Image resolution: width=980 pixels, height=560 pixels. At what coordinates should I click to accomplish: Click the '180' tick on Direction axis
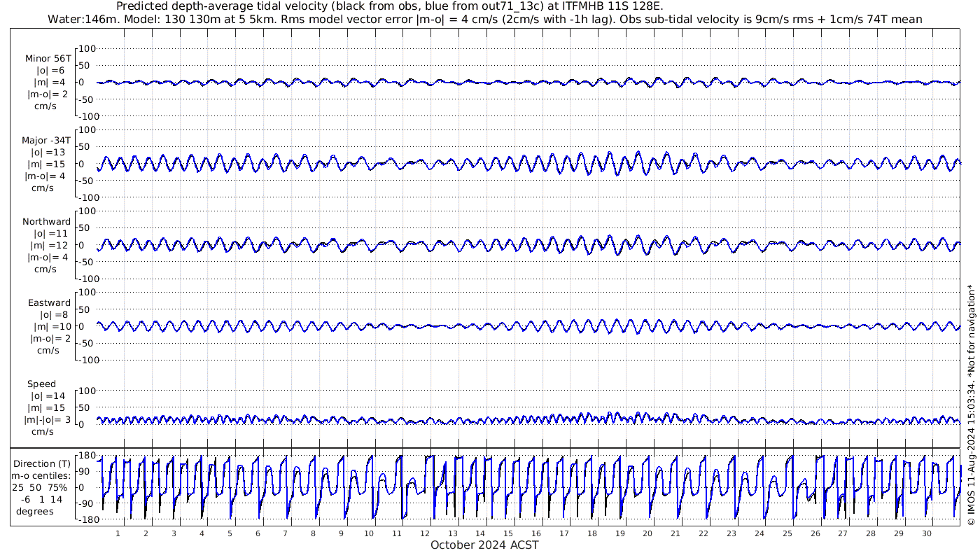point(87,456)
